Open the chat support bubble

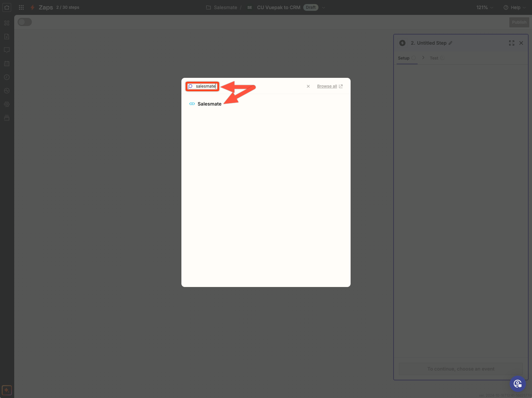click(517, 383)
